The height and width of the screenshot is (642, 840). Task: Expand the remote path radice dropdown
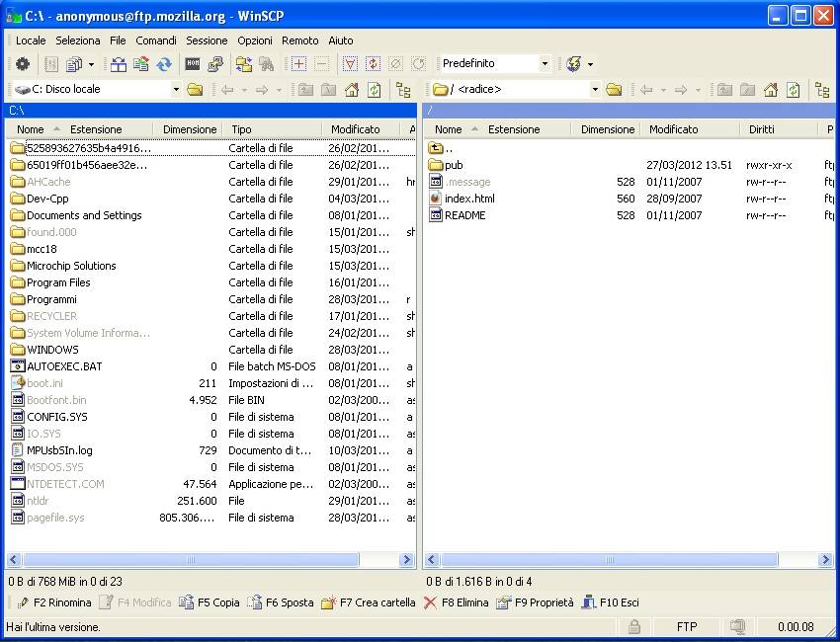coord(596,88)
